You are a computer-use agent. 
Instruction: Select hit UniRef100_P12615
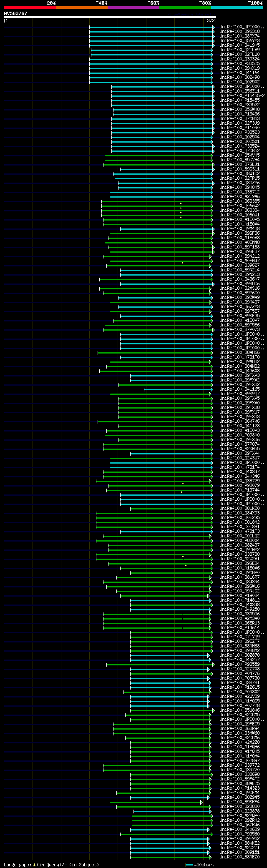click(x=239, y=687)
